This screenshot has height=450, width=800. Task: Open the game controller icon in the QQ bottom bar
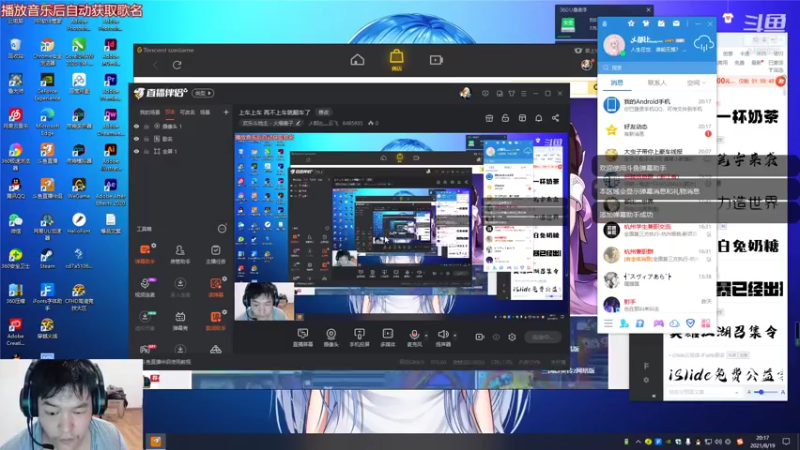[659, 323]
